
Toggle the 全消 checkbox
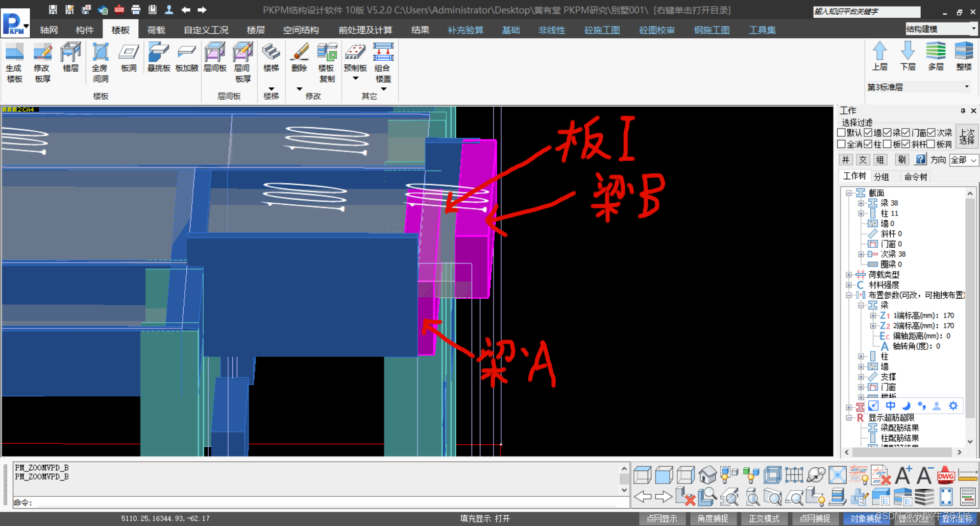pos(841,145)
